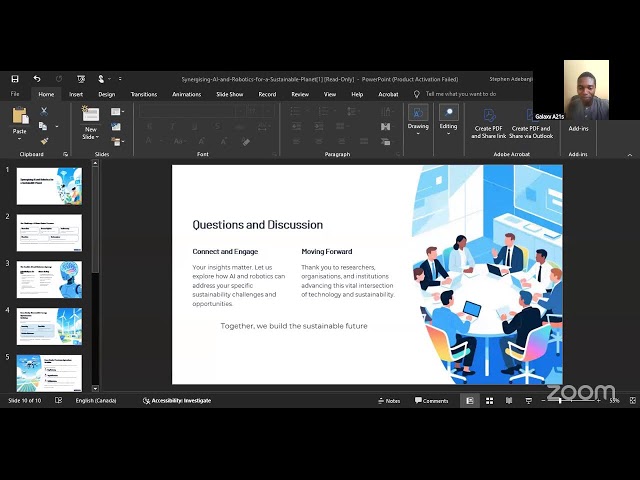Toggle text Shadow formatting
Image resolution: width=640 pixels, height=480 pixels.
pos(217,127)
